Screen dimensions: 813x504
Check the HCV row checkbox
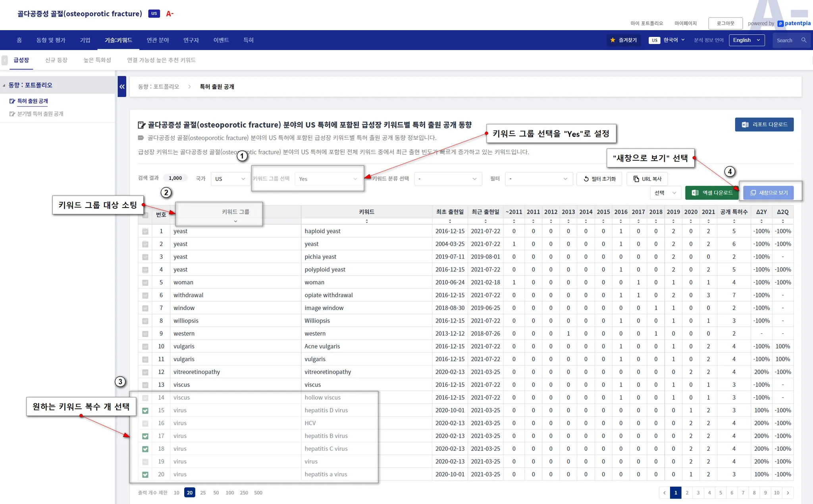point(145,423)
